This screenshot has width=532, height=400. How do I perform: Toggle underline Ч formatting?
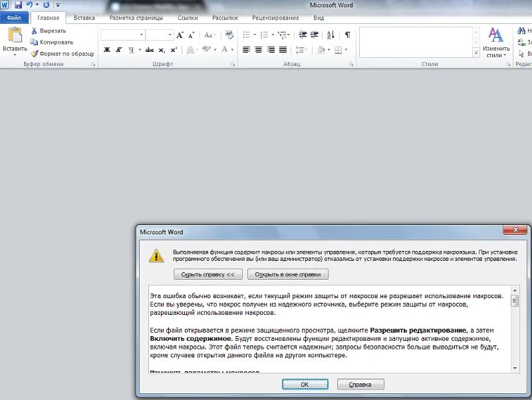click(131, 50)
